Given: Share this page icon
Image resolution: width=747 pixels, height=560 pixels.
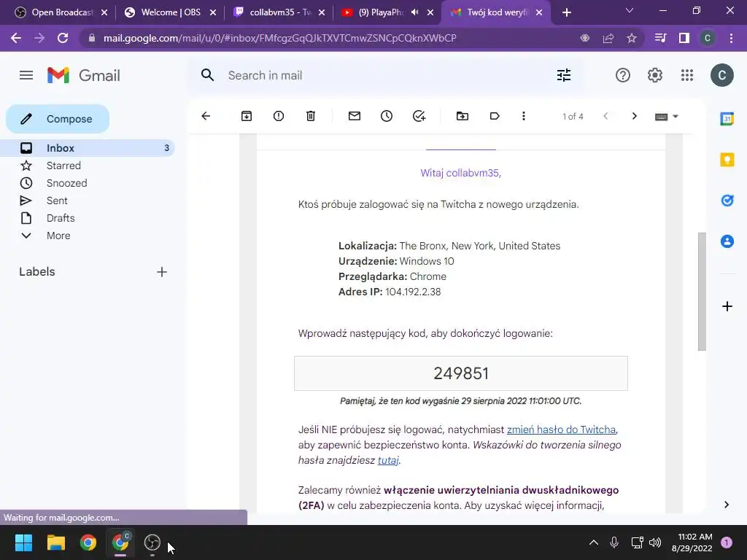Looking at the screenshot, I should (x=608, y=38).
